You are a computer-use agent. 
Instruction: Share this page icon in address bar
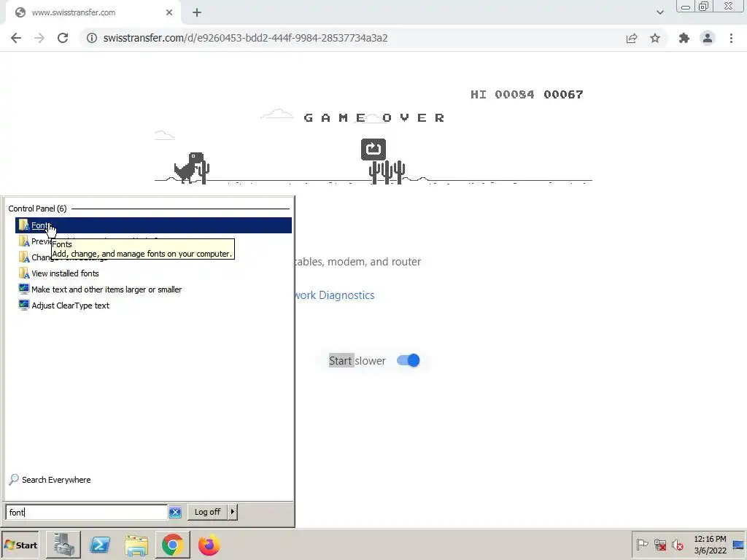point(632,38)
